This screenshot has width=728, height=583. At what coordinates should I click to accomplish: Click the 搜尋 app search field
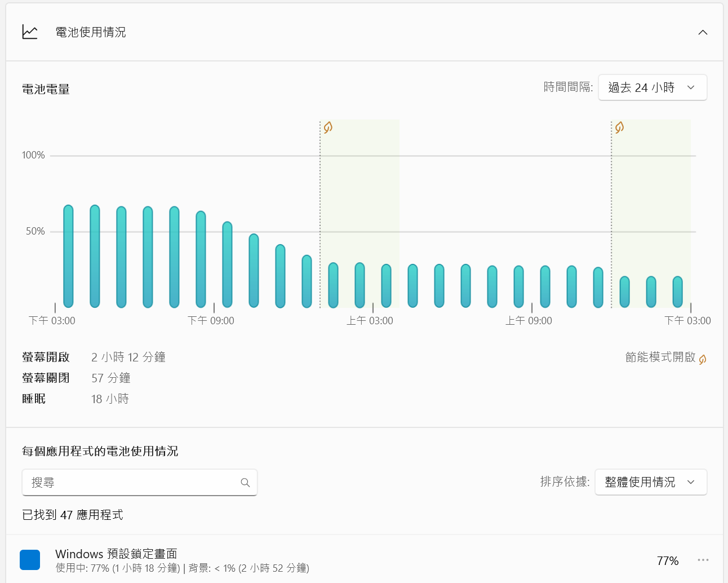pos(132,483)
